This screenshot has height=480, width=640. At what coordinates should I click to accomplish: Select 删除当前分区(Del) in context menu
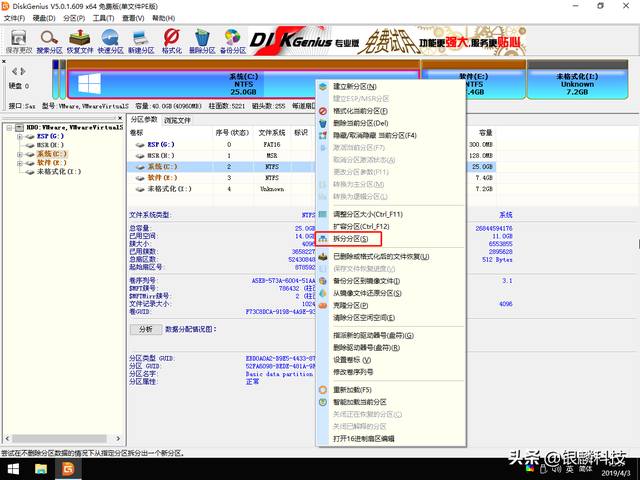pyautogui.click(x=392, y=123)
